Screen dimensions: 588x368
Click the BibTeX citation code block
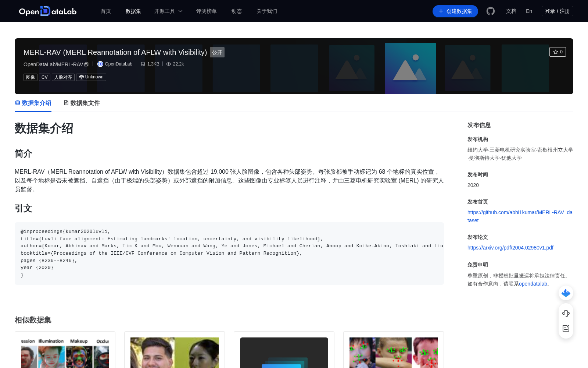(x=229, y=253)
